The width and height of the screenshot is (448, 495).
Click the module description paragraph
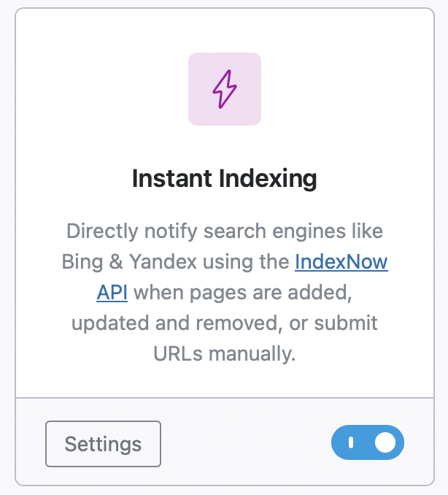tap(225, 292)
